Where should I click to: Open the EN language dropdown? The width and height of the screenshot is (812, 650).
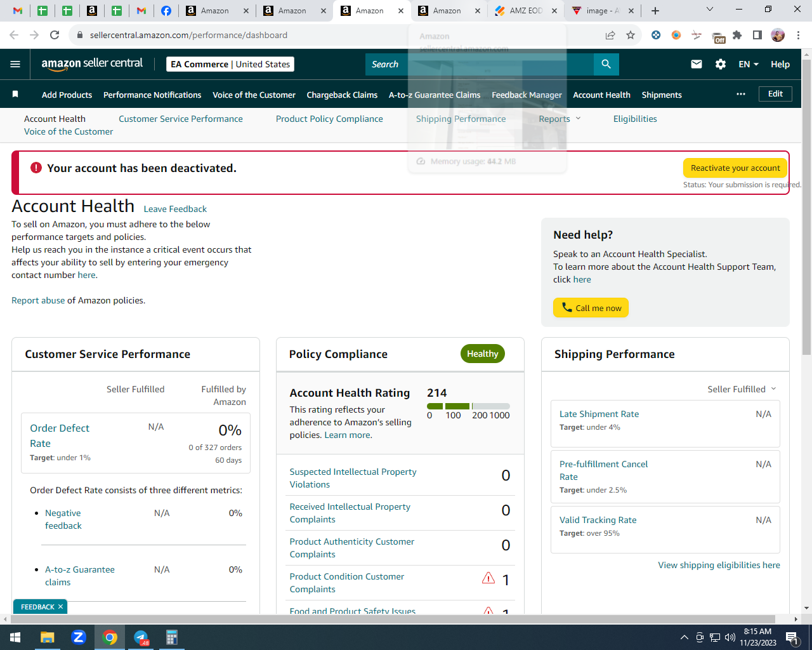pyautogui.click(x=749, y=64)
